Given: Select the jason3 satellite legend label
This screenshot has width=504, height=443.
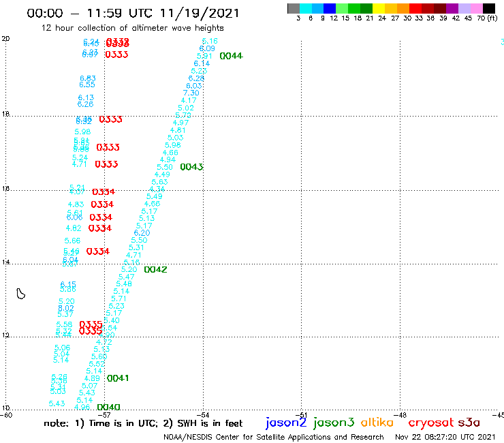Looking at the screenshot, I should tap(334, 423).
